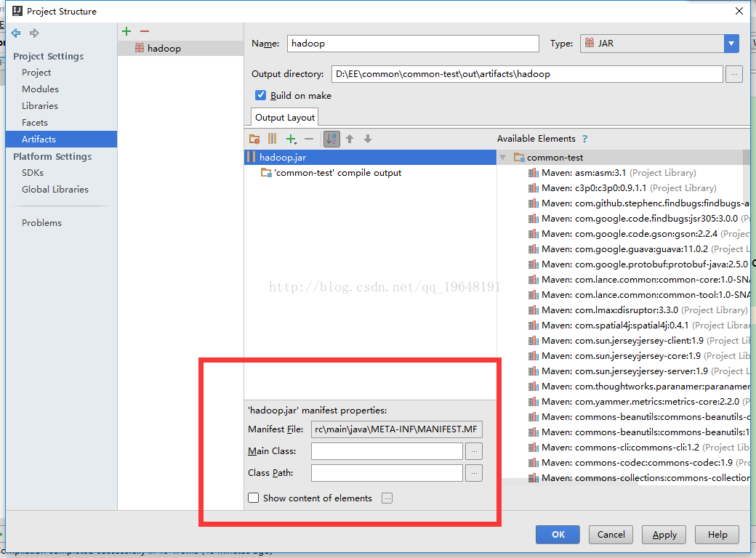Select Maven: com.lmax:disruptor:3.3.0 library

coord(638,310)
